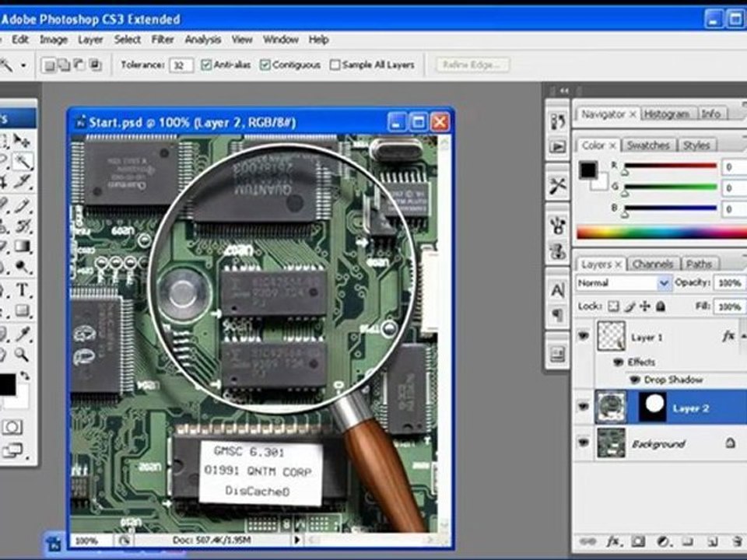Hide Layer 2 using its eye icon
This screenshot has width=747, height=560.
[x=584, y=407]
